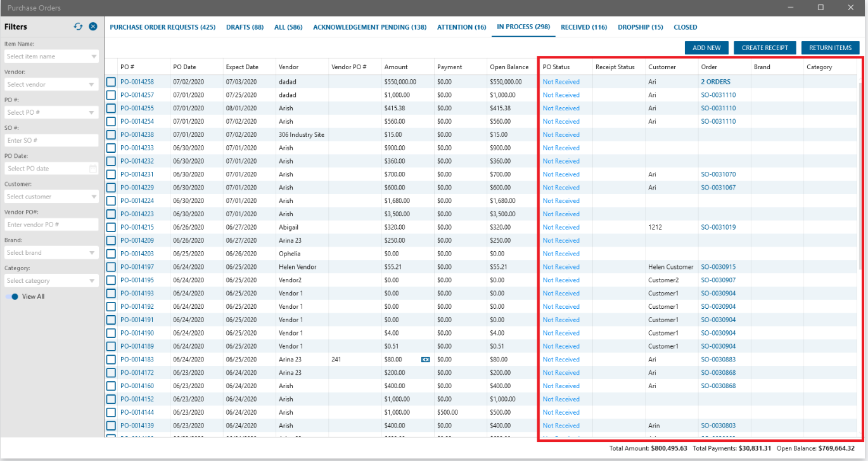Select the "306 Industry Site" vendor cell
868x461 pixels.
302,134
